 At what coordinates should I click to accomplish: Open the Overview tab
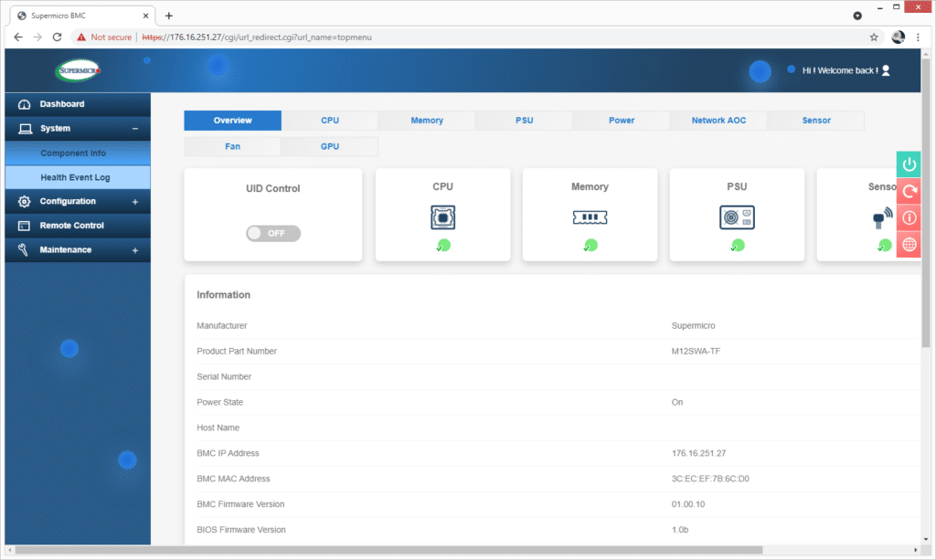(233, 121)
